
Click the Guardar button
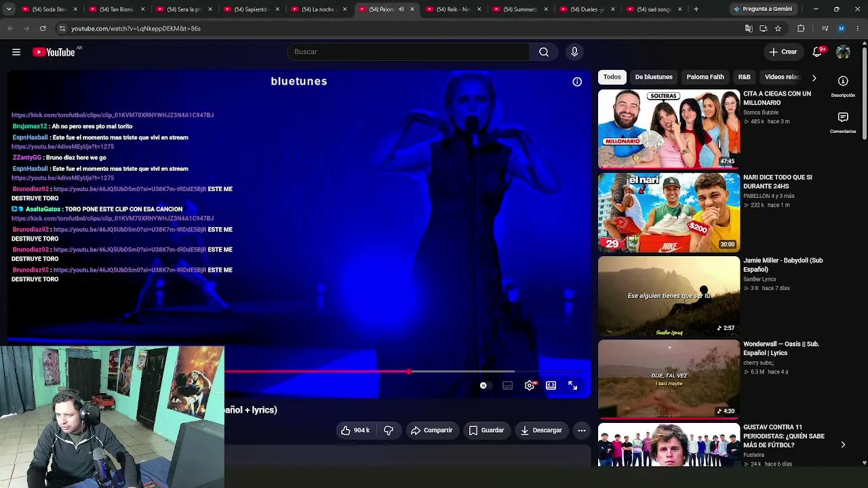486,430
